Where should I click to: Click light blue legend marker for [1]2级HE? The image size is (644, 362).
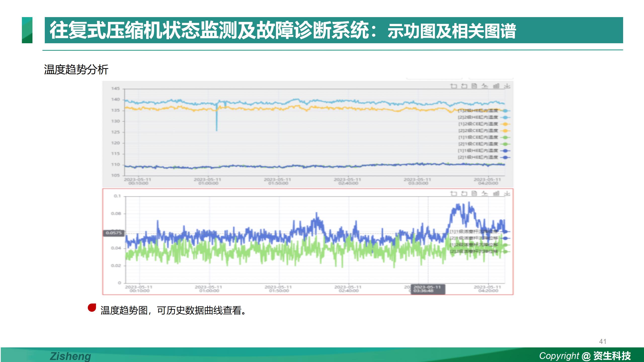[x=505, y=111]
